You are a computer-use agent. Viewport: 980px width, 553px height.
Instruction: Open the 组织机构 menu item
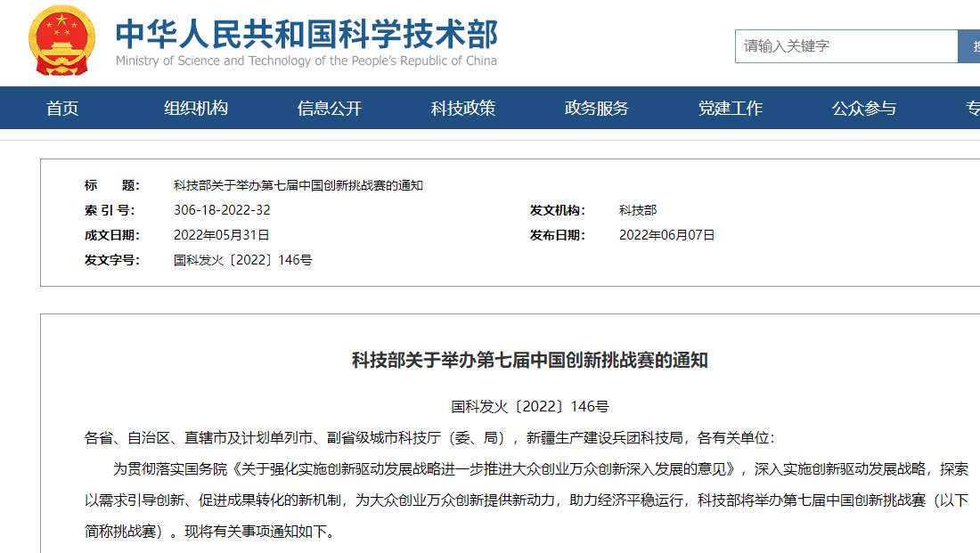tap(196, 109)
